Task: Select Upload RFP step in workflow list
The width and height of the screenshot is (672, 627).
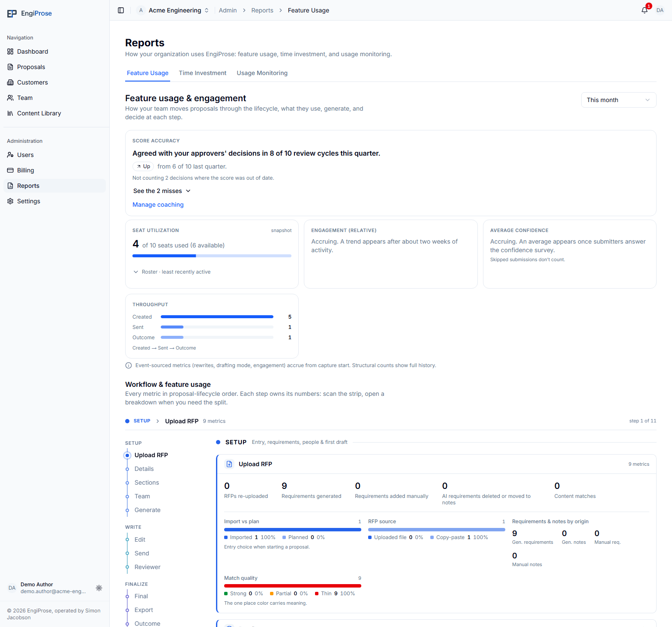Action: point(151,455)
